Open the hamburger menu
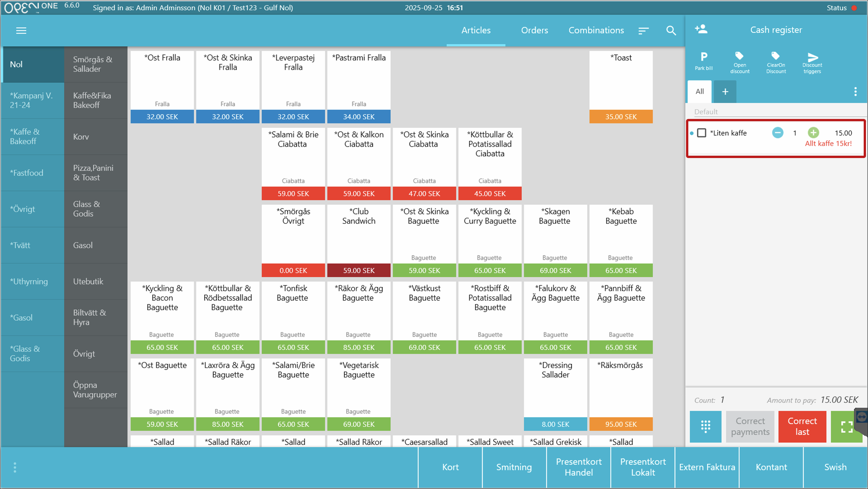Viewport: 868px width, 489px height. (21, 31)
